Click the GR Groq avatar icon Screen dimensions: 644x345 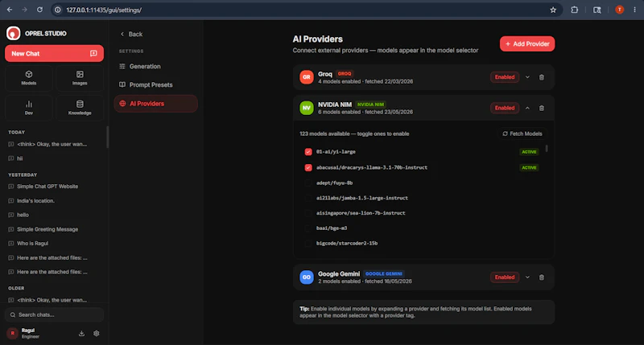click(x=307, y=77)
